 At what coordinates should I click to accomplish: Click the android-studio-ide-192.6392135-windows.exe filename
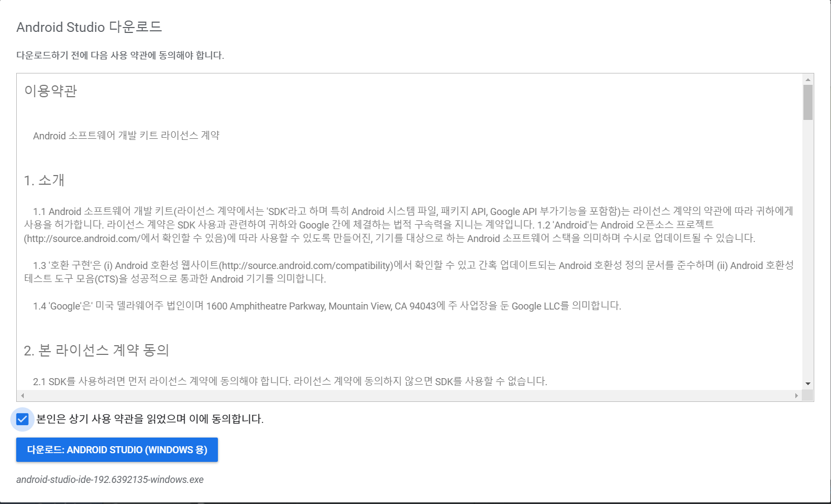110,480
